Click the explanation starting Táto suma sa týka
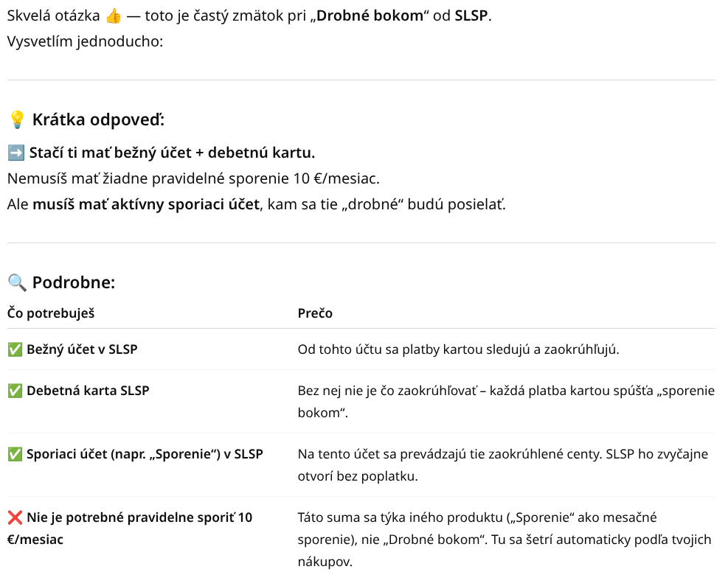This screenshot has height=586, width=728. (505, 540)
